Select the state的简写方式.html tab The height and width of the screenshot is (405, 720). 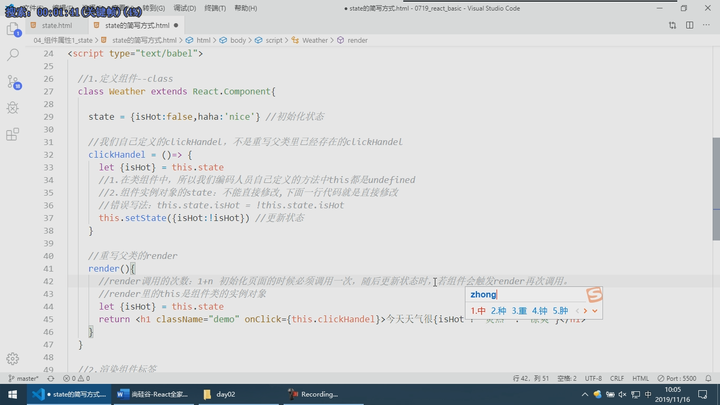pos(136,25)
